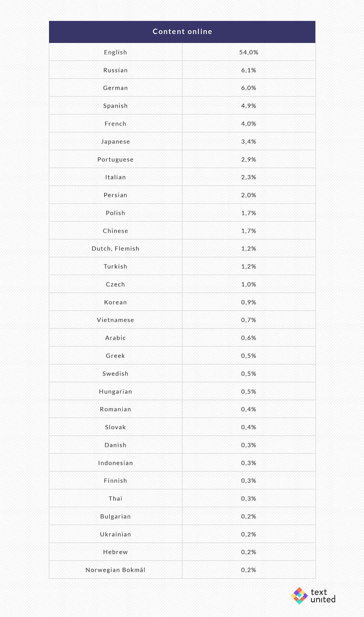364x617 pixels.
Task: Select the Russian row label
Action: coord(115,70)
